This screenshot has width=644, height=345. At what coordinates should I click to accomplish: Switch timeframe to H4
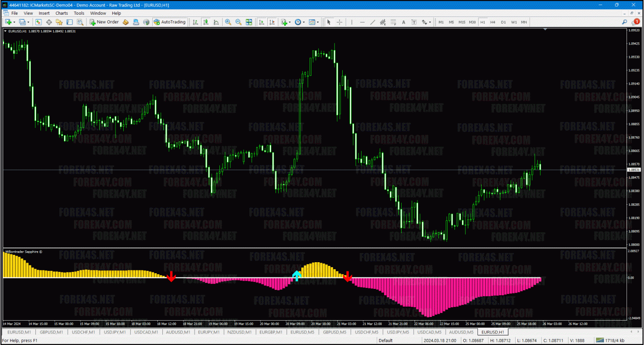point(492,22)
